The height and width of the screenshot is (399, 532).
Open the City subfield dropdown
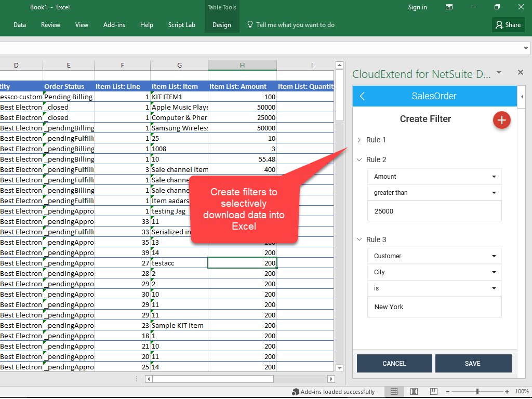click(x=434, y=272)
